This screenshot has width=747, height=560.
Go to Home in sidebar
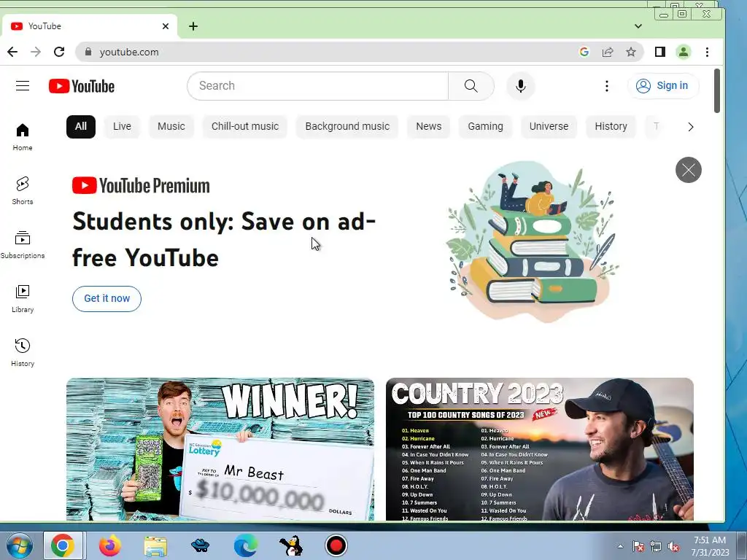coord(23,137)
